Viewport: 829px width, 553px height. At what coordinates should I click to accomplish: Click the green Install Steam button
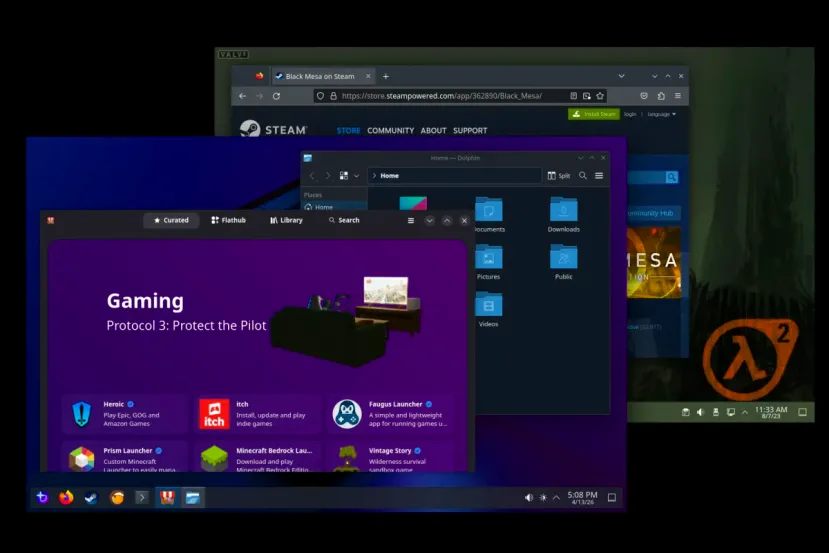tap(594, 114)
